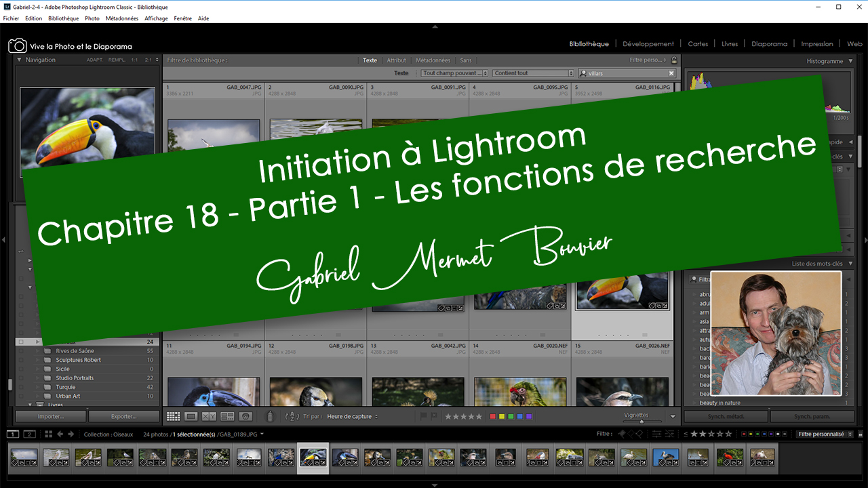This screenshot has height=488, width=868.
Task: Click the Importer... button
Action: (x=51, y=417)
